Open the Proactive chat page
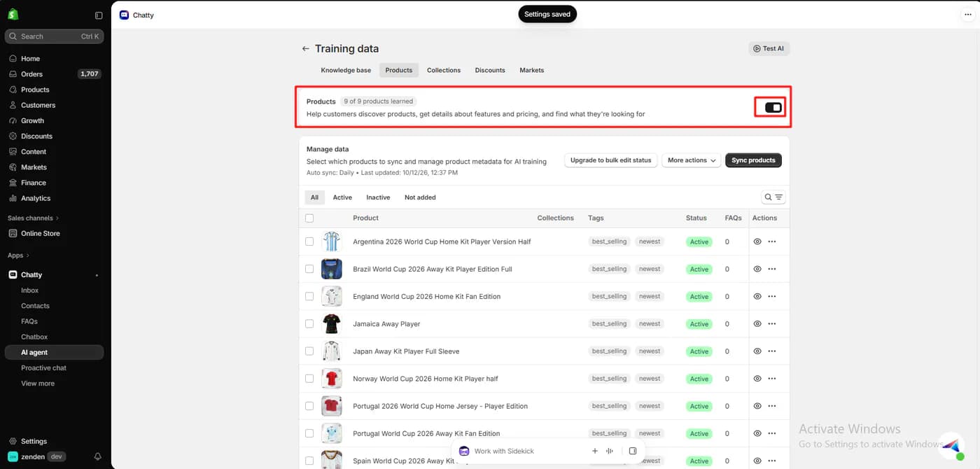This screenshot has width=980, height=469. 43,368
